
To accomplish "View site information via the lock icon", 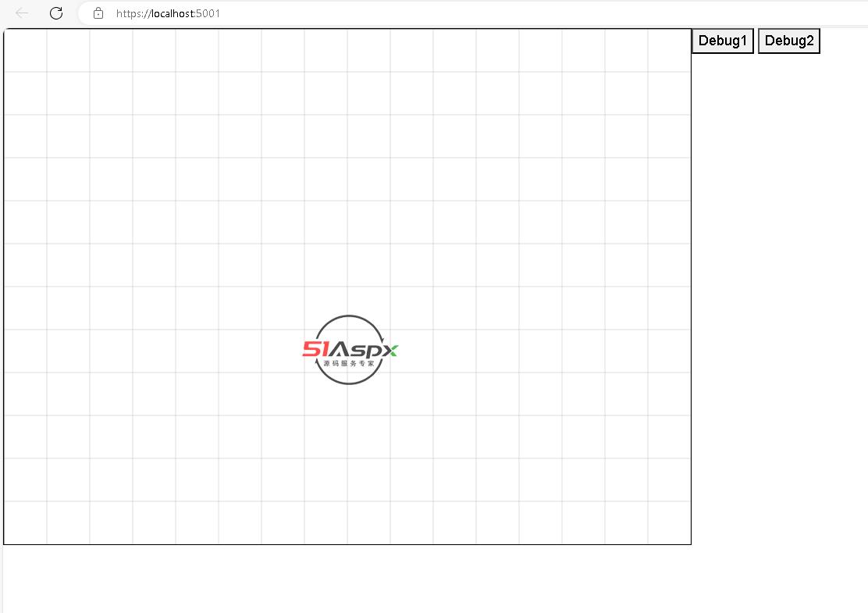I will (x=98, y=13).
